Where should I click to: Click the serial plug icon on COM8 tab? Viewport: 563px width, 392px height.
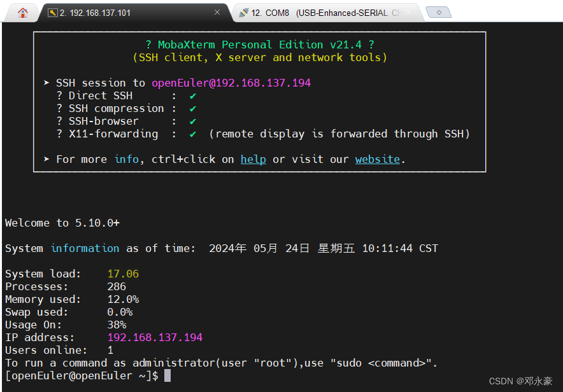coord(244,13)
